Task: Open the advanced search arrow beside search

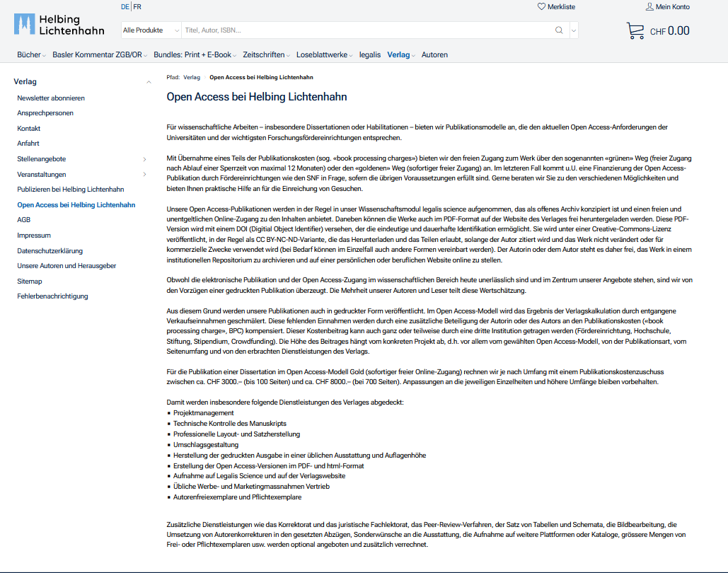Action: (x=573, y=30)
